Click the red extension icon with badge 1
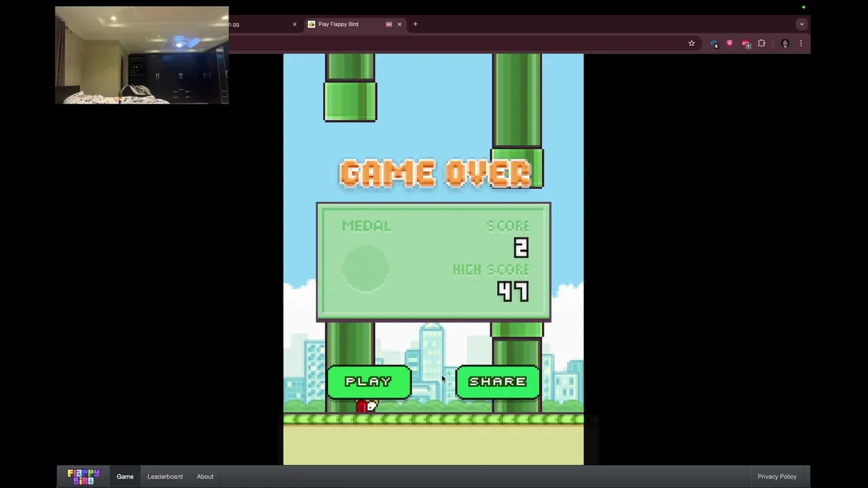The width and height of the screenshot is (868, 488). 746,43
